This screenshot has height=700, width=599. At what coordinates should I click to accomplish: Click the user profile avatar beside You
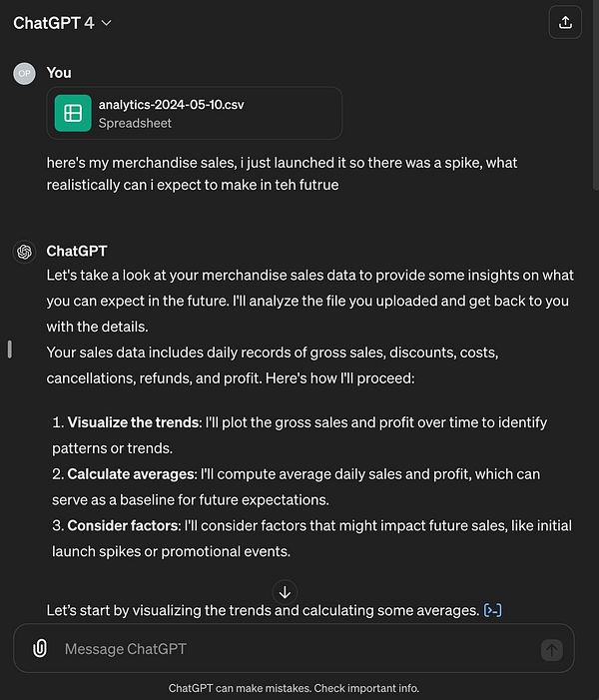click(25, 73)
